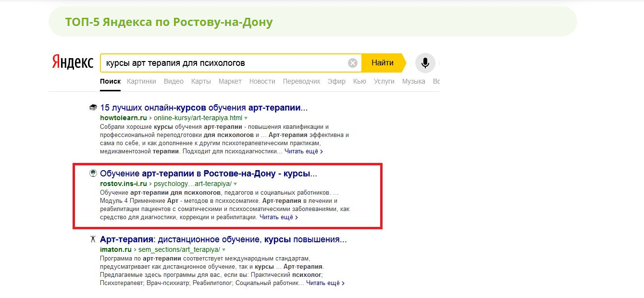The width and height of the screenshot is (644, 298).
Task: Switch to the Новости tab
Action: point(262,81)
